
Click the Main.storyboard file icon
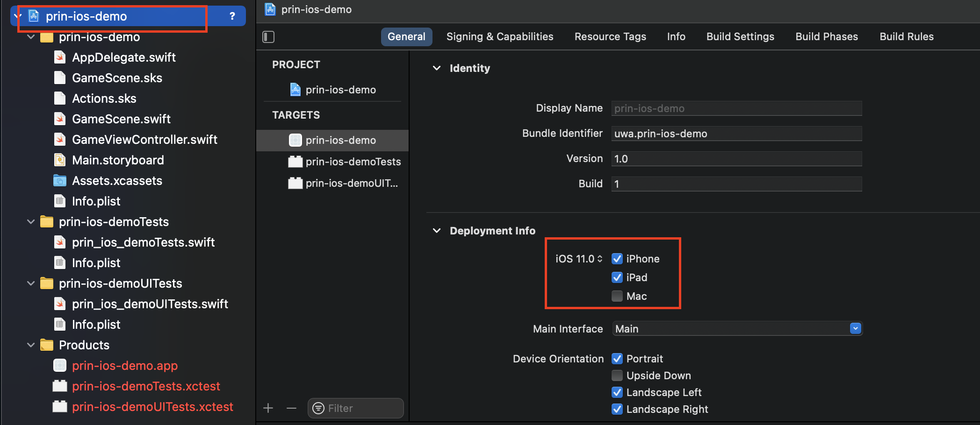(x=60, y=160)
